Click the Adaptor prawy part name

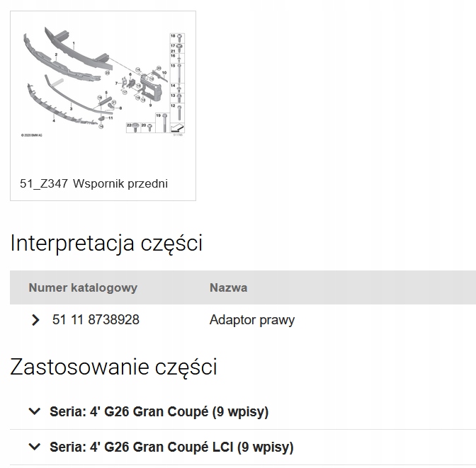252,320
